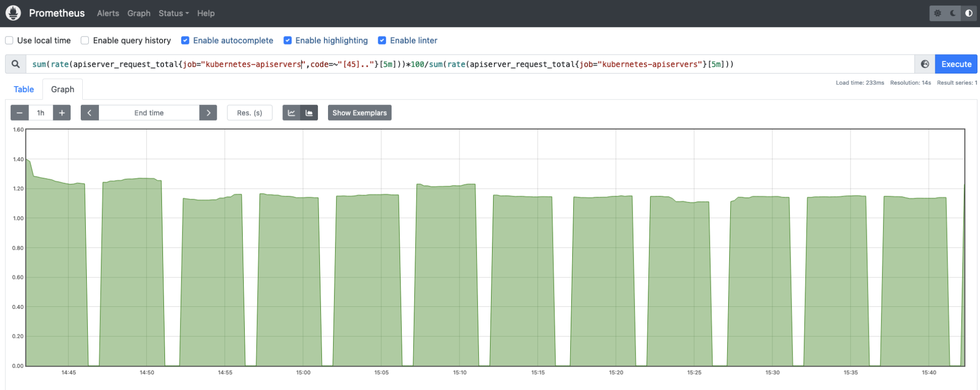
Task: Click the Res. (s) resolution field
Action: 250,113
